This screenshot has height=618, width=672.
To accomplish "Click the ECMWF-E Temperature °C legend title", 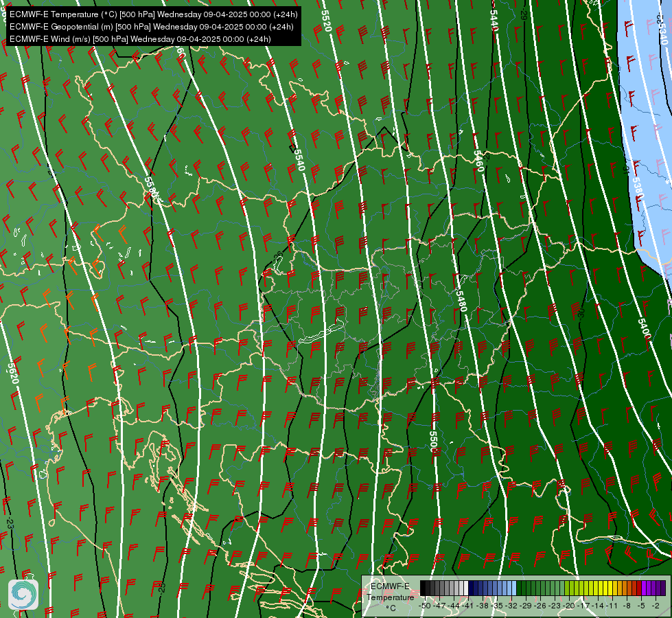I will pos(391,597).
